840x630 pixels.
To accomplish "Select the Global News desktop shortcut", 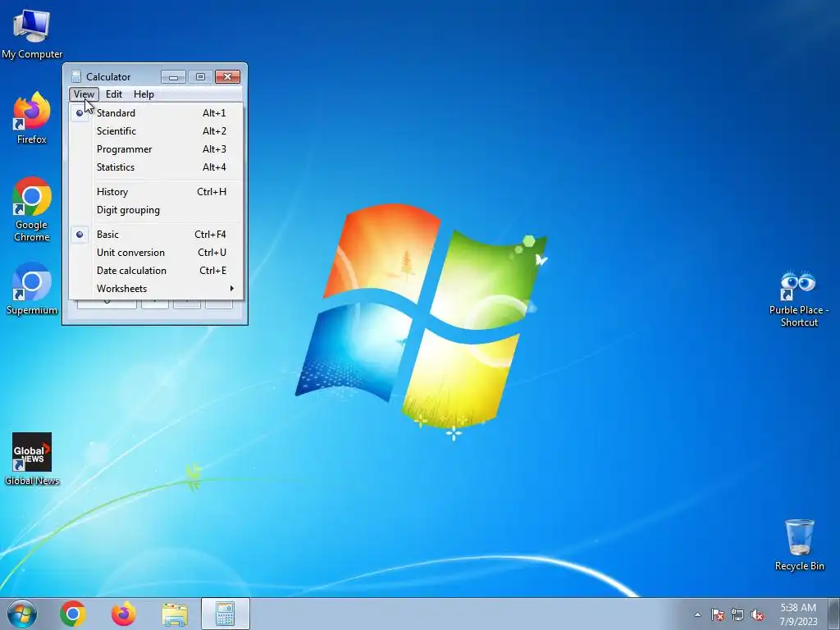I will tap(32, 459).
